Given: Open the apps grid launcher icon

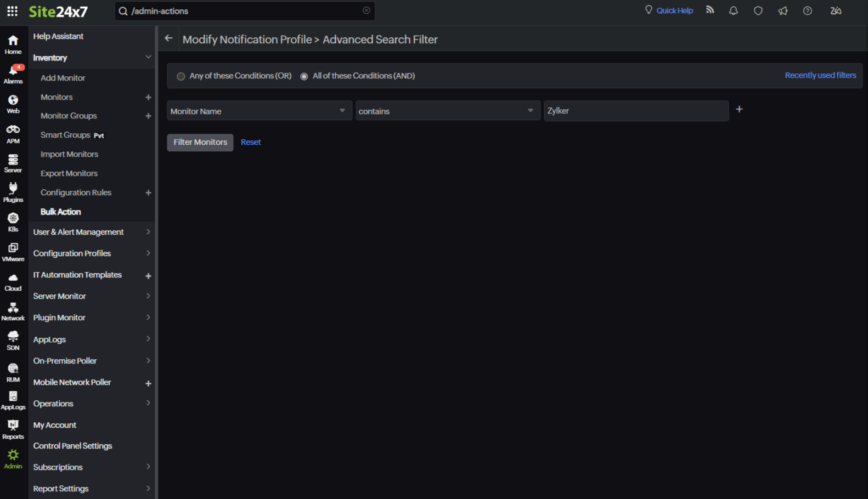Looking at the screenshot, I should 12,11.
